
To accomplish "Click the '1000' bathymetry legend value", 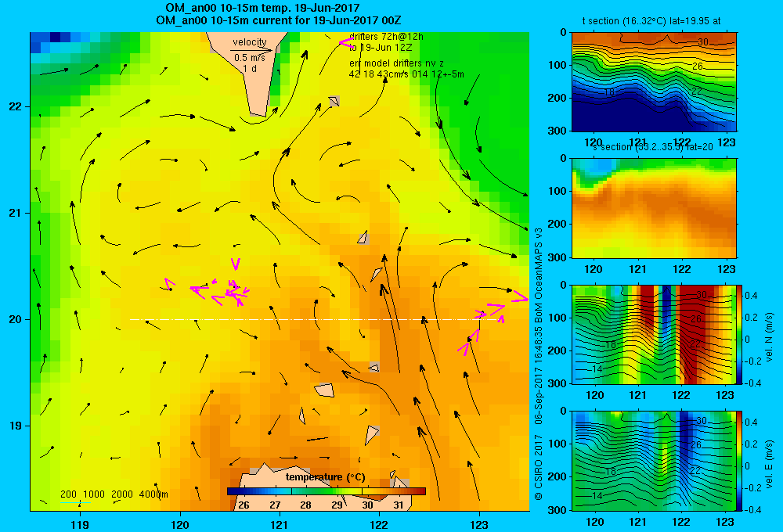I will point(94,494).
